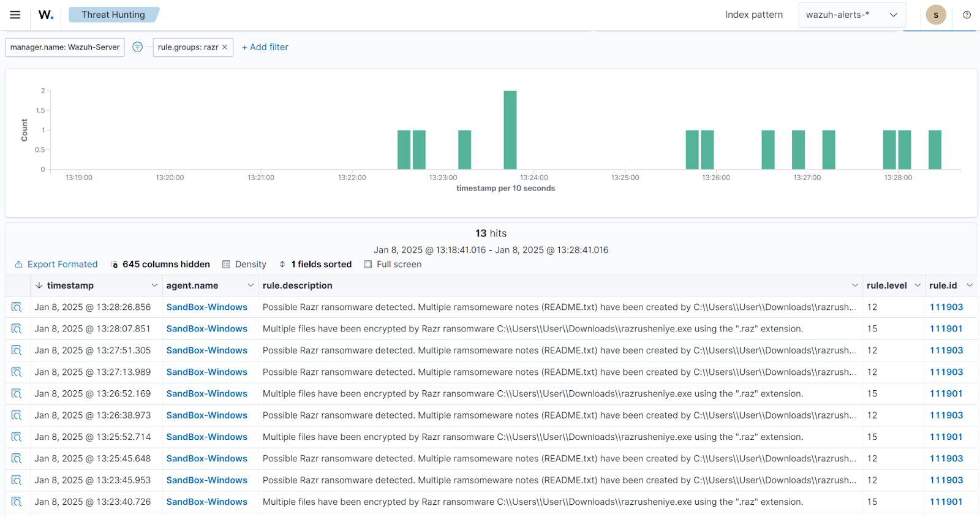Screen dimensions: 980x517
Task: Expand the rule.level column header menu
Action: [x=918, y=285]
